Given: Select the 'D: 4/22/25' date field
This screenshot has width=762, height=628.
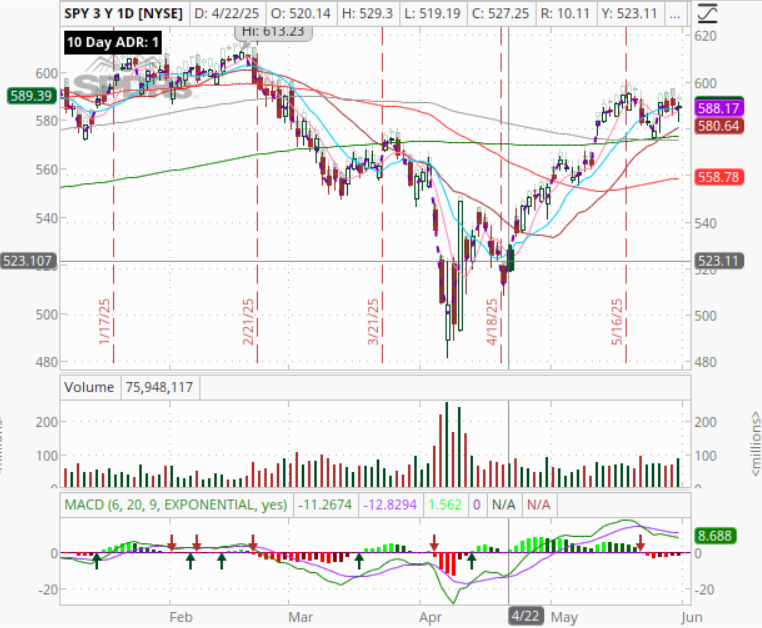Looking at the screenshot, I should click(x=226, y=14).
